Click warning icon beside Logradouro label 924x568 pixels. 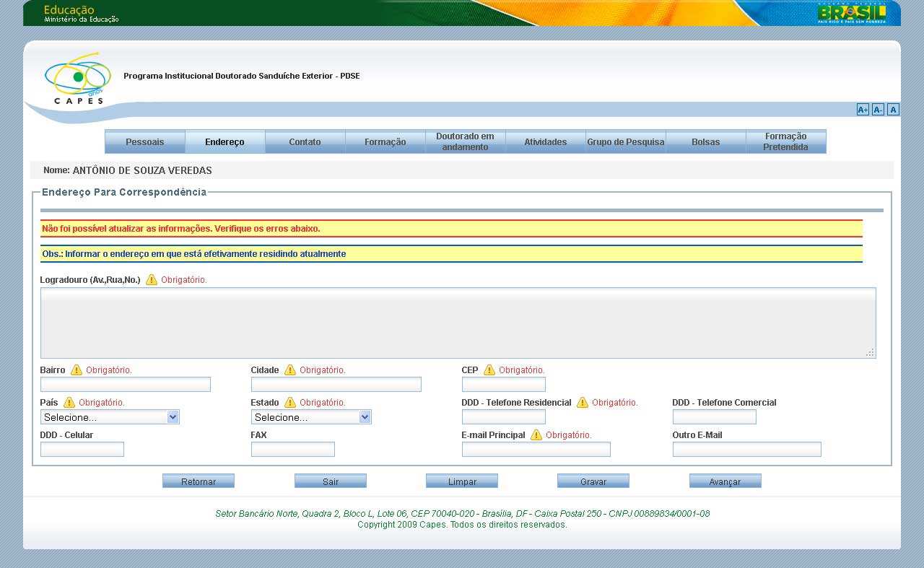(x=152, y=279)
